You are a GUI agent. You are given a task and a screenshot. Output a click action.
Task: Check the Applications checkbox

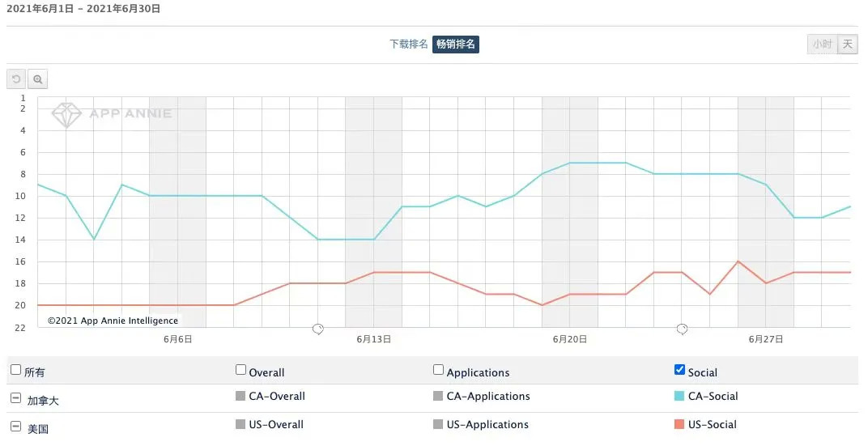(x=438, y=370)
